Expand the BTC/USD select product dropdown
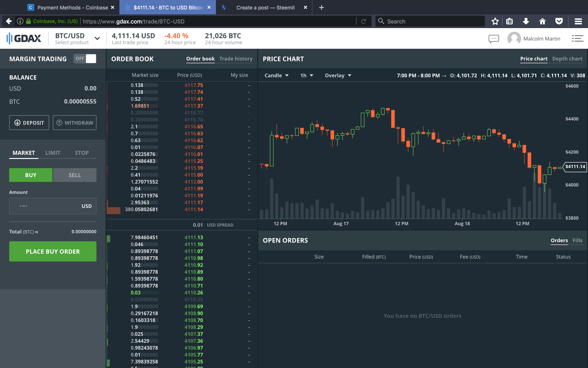588x368 pixels. [x=97, y=38]
